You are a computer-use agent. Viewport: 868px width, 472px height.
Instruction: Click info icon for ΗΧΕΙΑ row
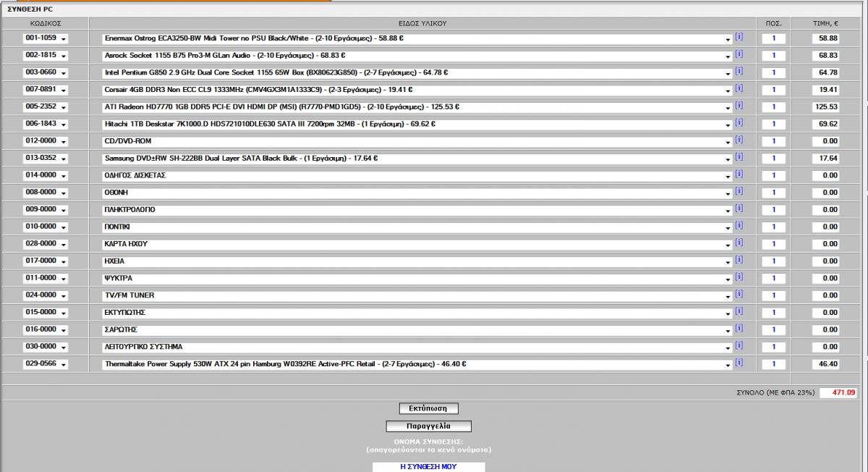739,260
